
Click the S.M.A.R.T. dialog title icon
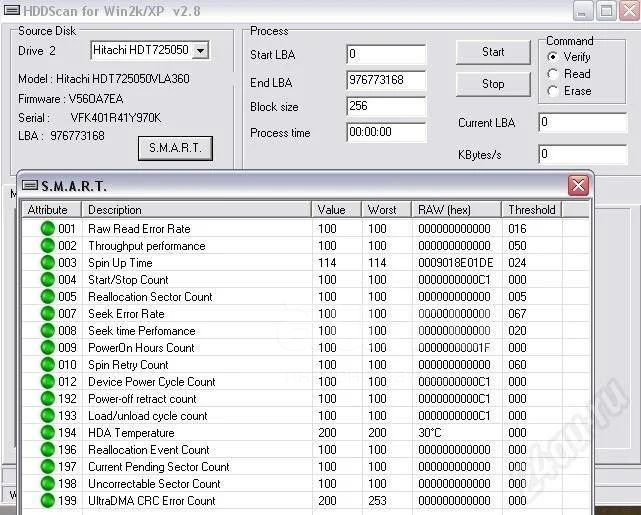(29, 186)
